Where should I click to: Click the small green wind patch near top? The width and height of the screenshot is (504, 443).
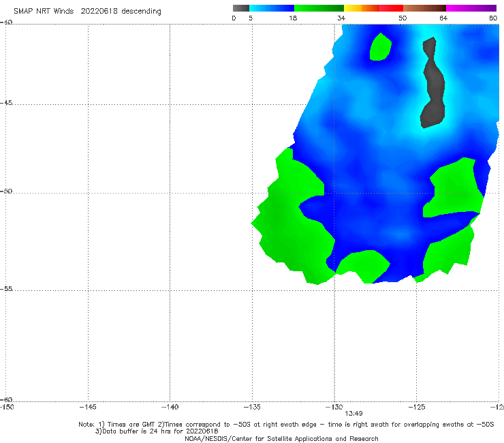pos(380,48)
